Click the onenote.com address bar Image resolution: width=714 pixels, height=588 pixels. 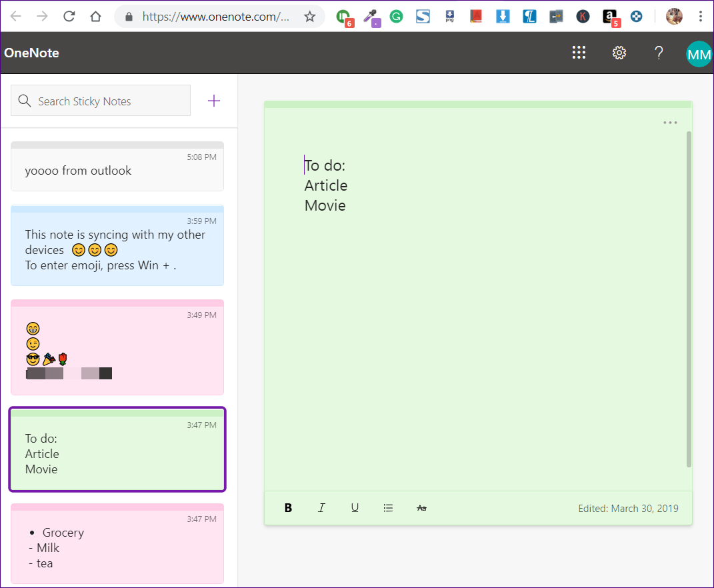point(215,17)
